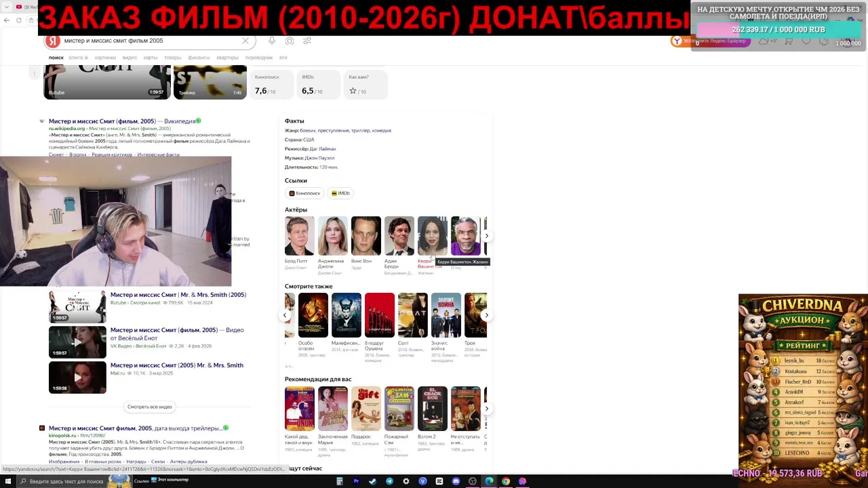Open Малефисента movie poster
Viewport: 868px width, 488px height.
[x=346, y=315]
